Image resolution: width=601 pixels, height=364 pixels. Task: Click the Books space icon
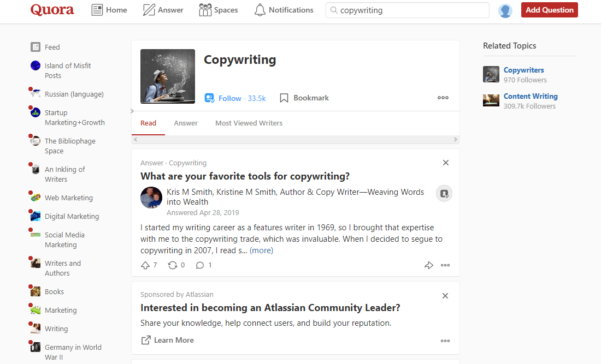coord(36,291)
